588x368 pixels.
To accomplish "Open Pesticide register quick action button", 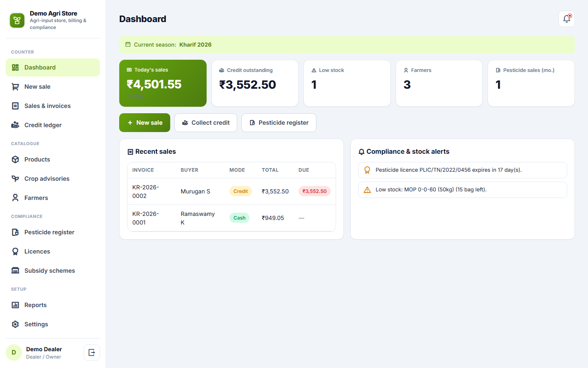I will click(x=279, y=123).
